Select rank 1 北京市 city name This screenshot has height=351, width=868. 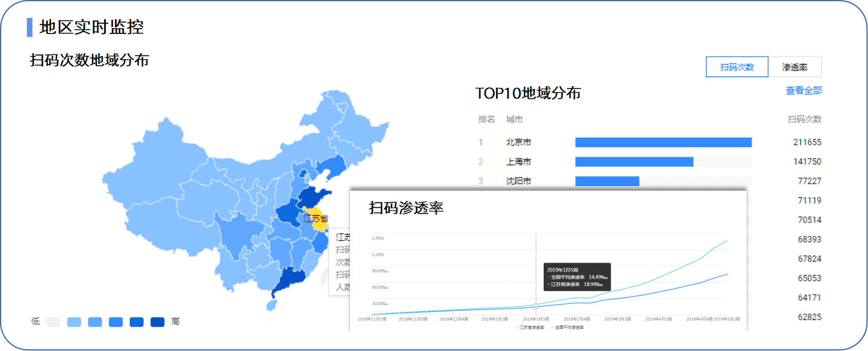click(x=518, y=142)
